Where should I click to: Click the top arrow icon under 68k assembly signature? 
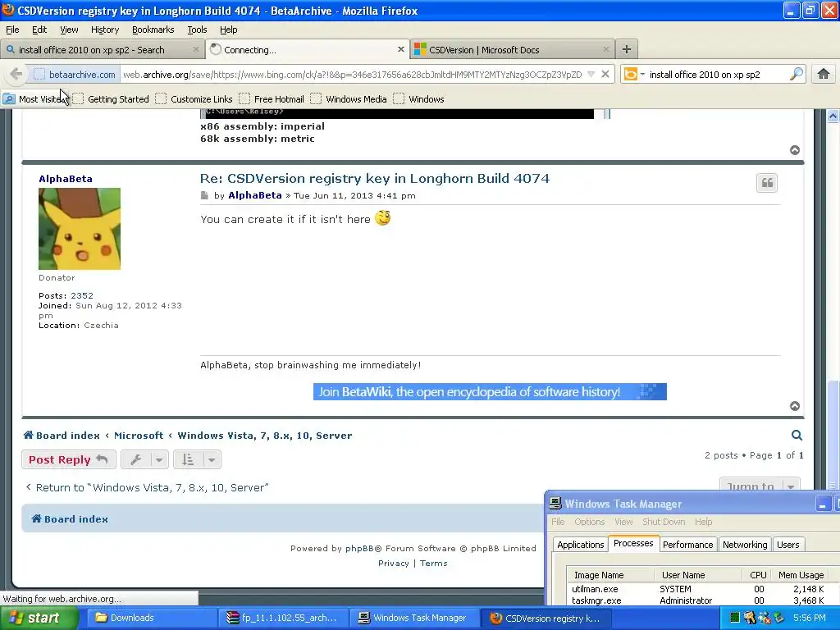click(x=795, y=150)
